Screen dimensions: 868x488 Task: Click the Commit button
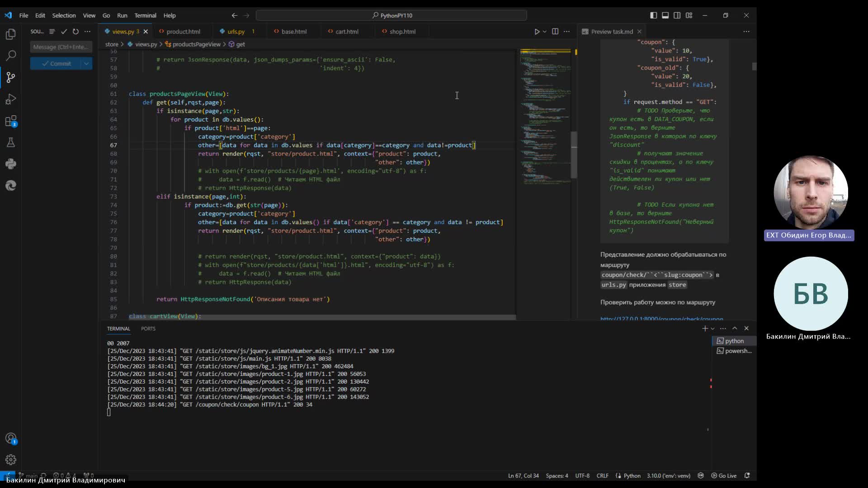(x=56, y=64)
